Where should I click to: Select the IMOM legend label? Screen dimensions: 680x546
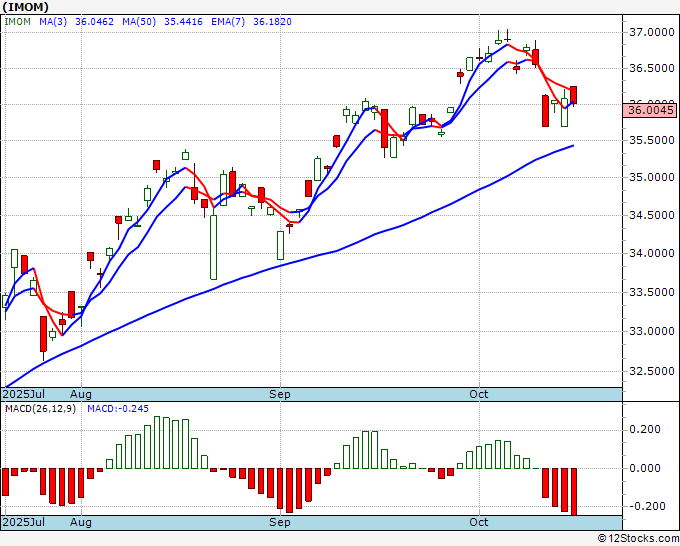pyautogui.click(x=18, y=22)
